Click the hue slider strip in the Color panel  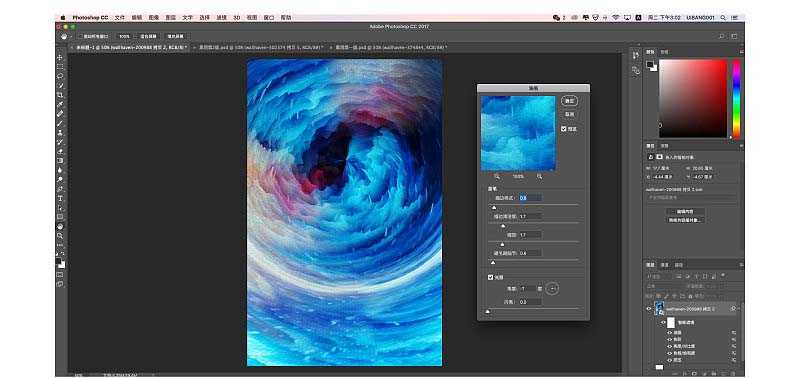[736, 98]
